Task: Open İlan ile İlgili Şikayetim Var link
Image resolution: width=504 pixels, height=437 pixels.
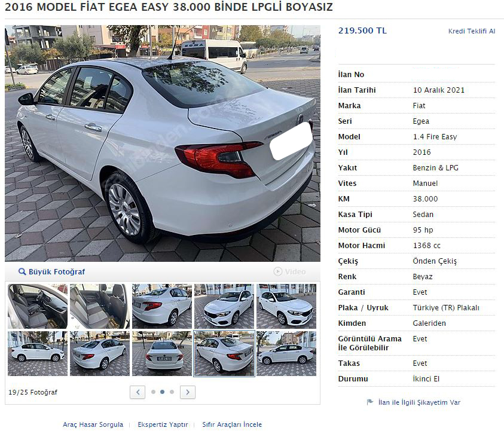Action: pyautogui.click(x=419, y=402)
